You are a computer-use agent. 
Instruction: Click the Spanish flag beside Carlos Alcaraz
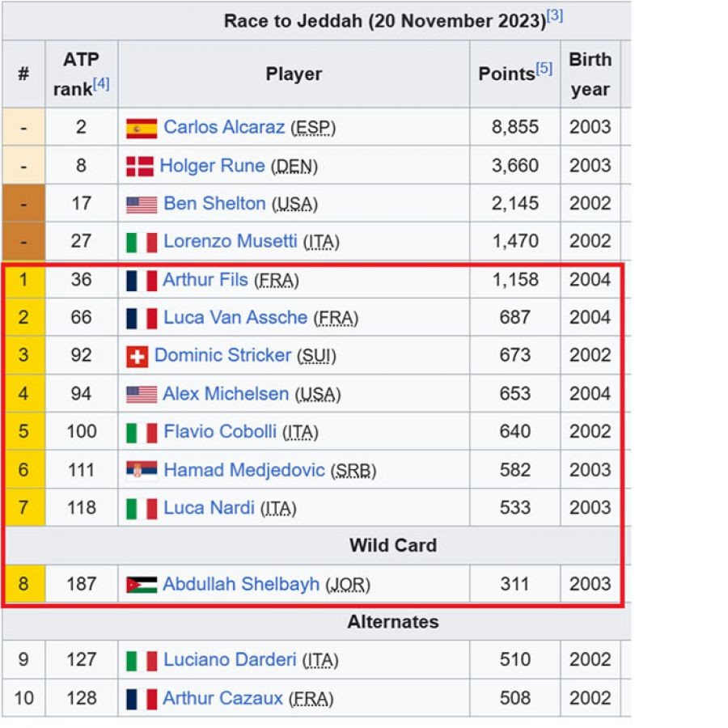tap(142, 128)
